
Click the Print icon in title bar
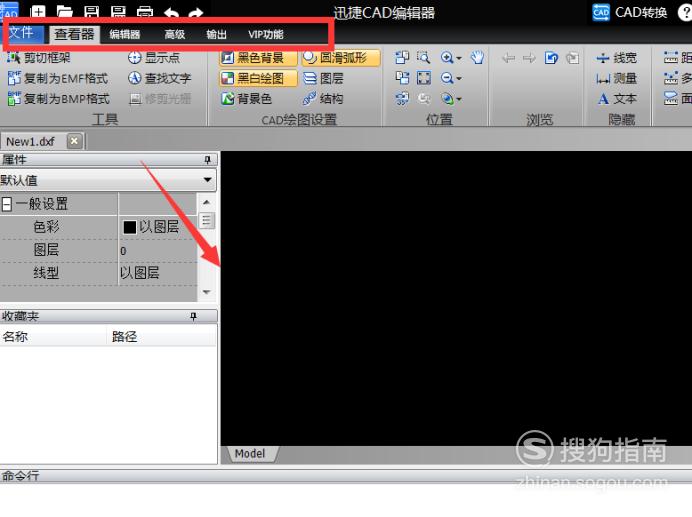coord(145,12)
